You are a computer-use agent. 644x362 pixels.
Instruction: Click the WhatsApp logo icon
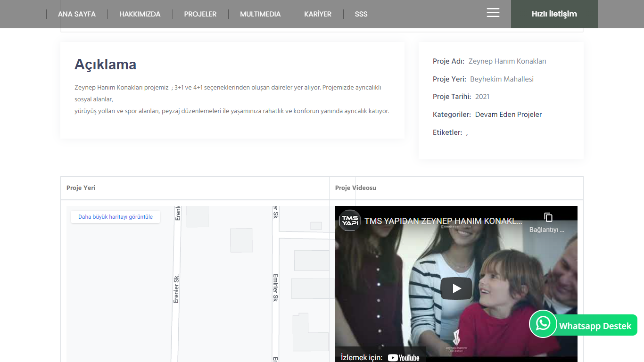543,324
